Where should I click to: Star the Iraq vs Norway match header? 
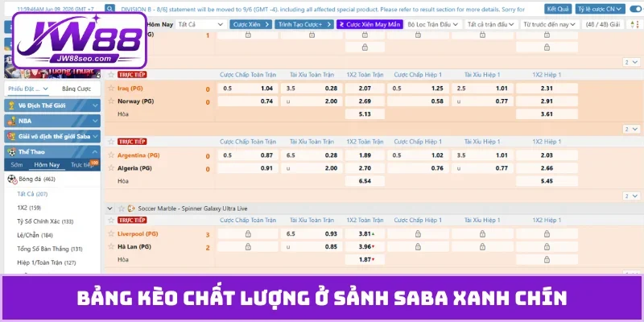tap(111, 75)
